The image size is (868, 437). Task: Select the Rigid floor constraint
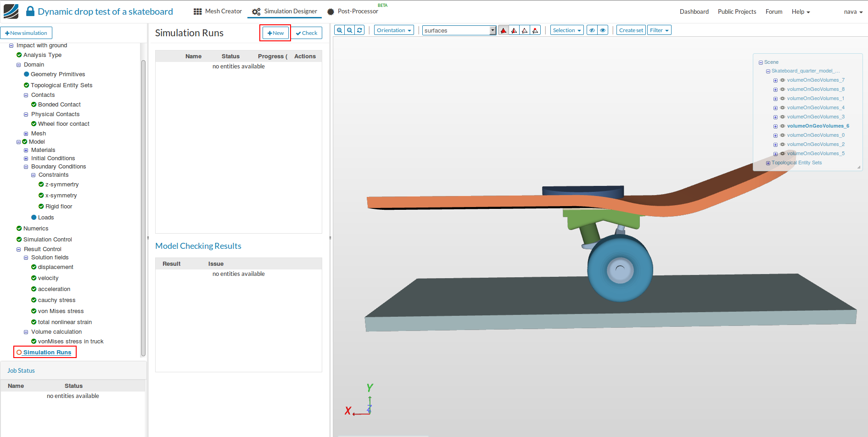point(59,207)
